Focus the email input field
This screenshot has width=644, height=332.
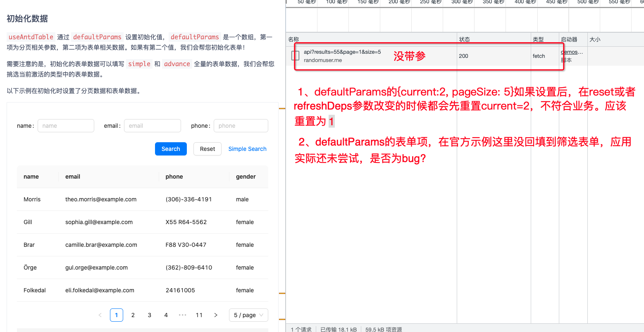click(153, 125)
